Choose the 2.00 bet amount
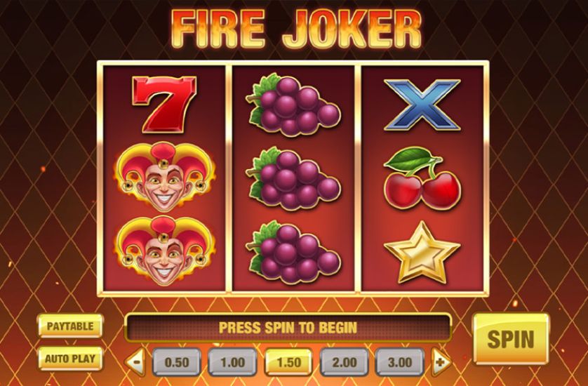 pos(345,362)
